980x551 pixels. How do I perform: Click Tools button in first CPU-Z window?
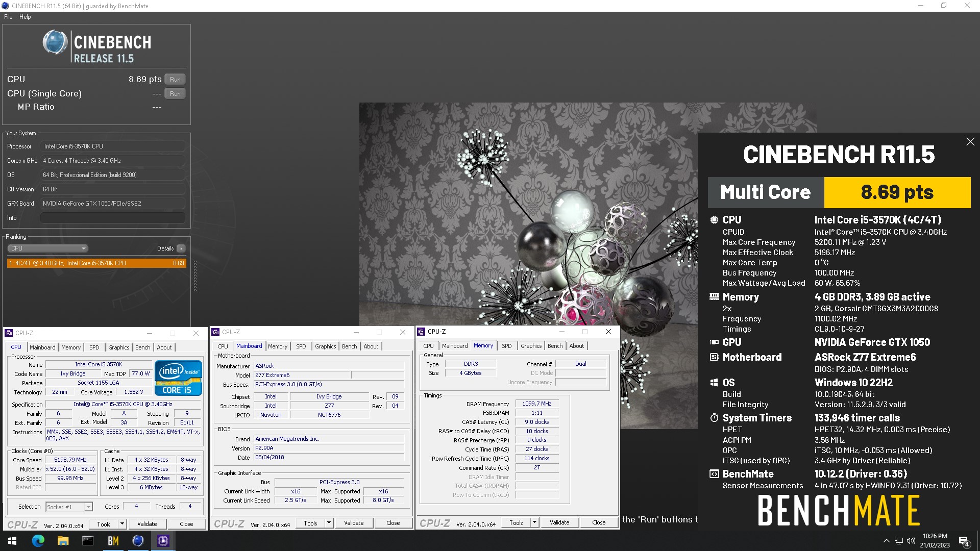104,524
